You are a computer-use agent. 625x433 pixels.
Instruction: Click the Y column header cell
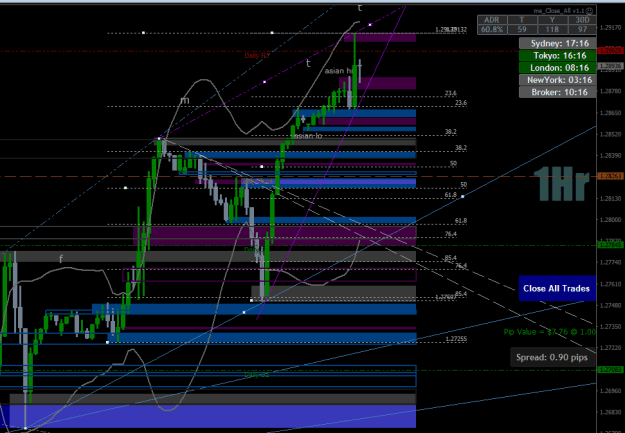(552, 20)
